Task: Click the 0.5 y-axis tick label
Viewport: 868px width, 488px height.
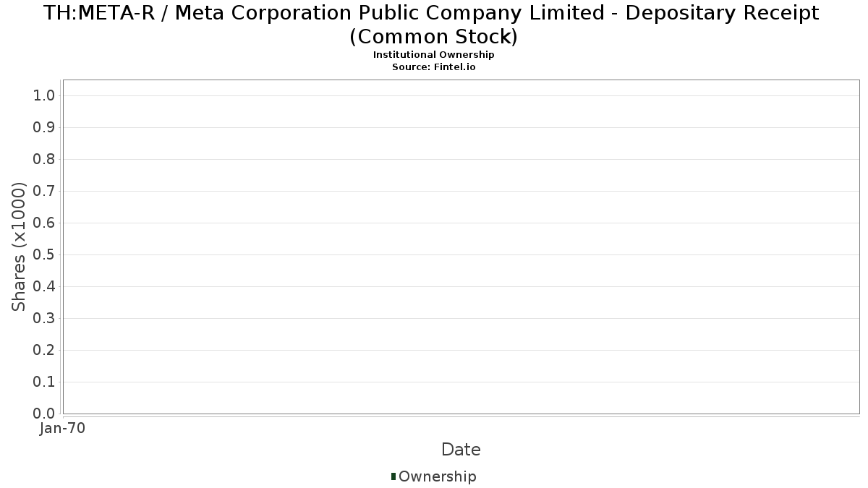Action: (45, 255)
